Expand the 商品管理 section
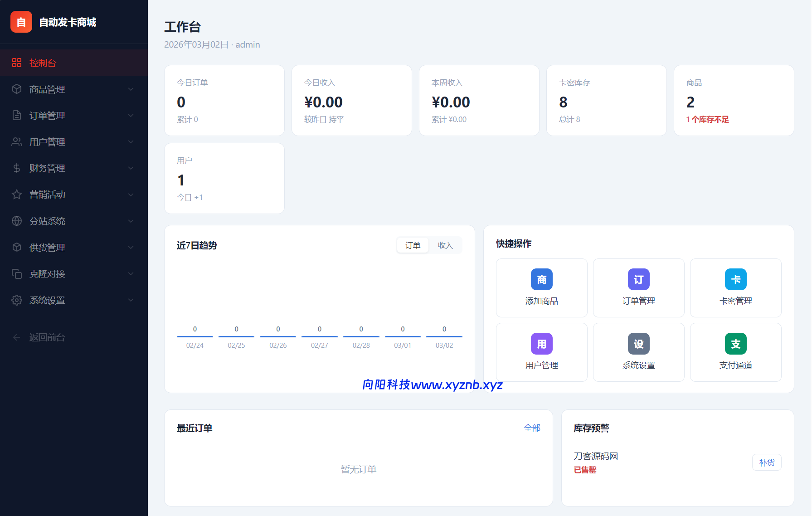 point(47,89)
